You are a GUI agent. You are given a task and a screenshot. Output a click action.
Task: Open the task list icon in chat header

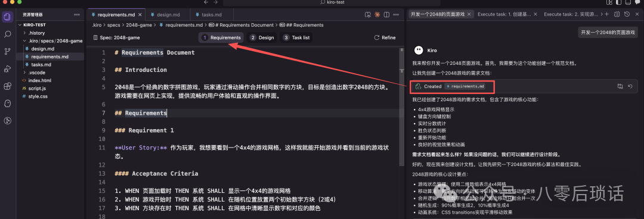617,14
